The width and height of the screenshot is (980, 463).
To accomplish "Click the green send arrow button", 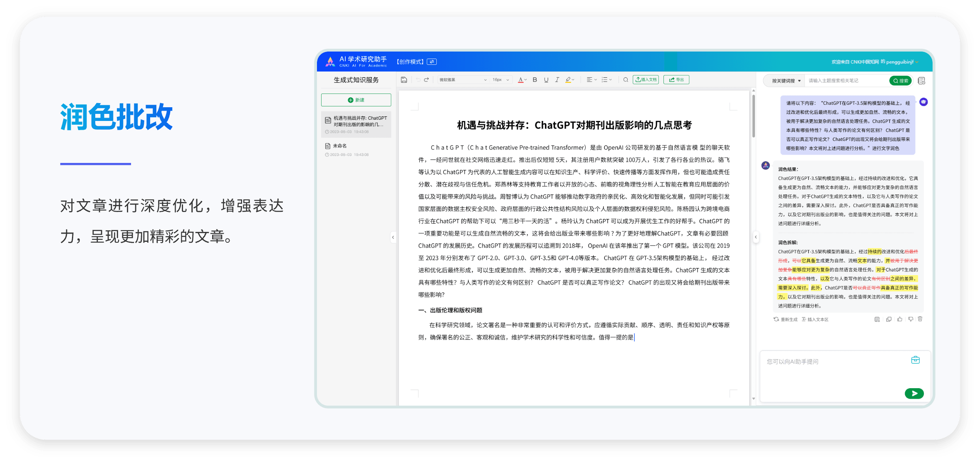I will click(x=914, y=393).
